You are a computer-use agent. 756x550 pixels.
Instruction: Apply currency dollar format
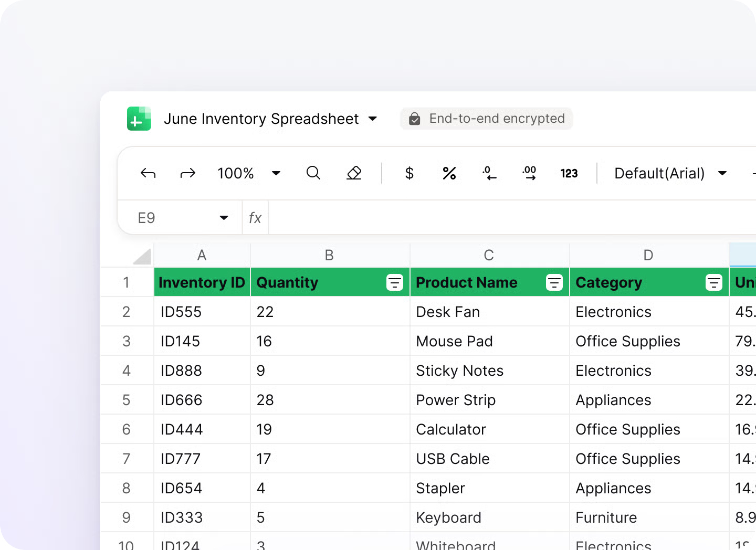tap(409, 173)
